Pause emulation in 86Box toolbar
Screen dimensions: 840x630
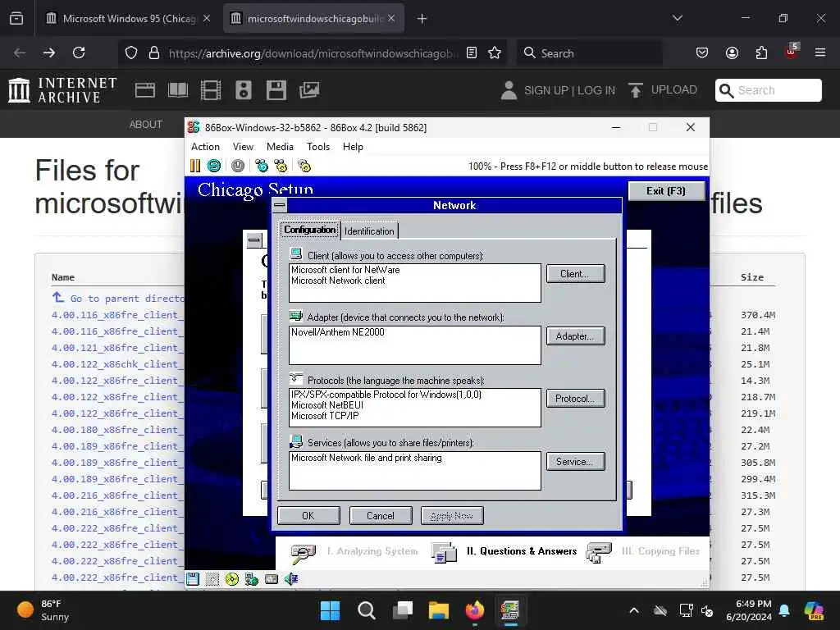point(195,166)
